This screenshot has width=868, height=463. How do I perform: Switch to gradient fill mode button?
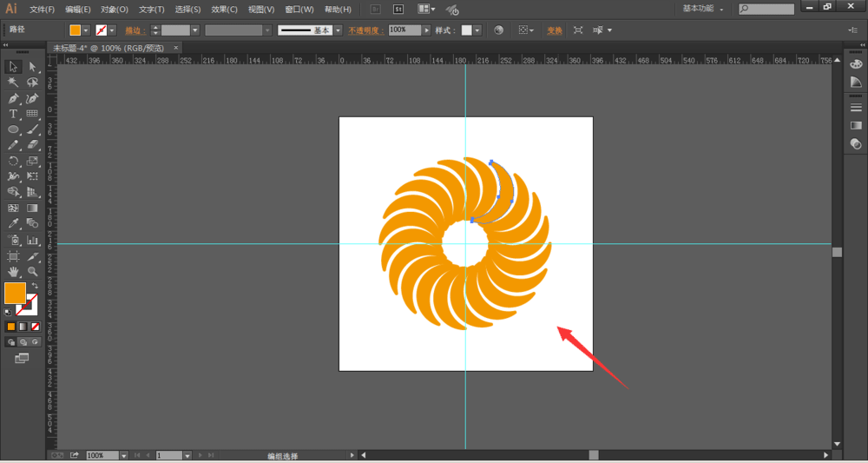coord(23,327)
